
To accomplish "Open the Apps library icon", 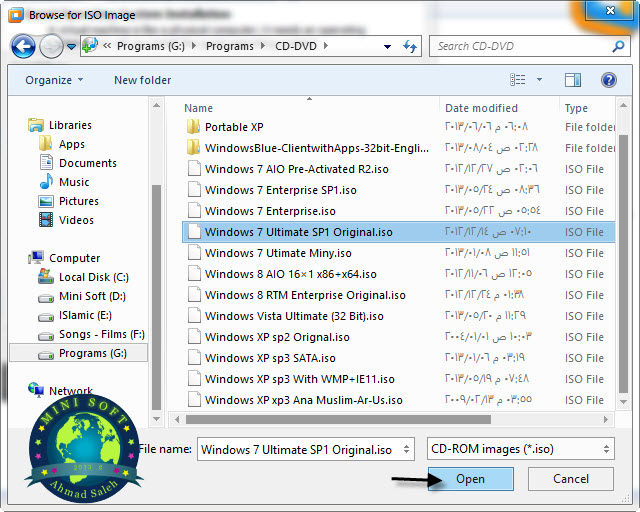I will click(x=45, y=144).
